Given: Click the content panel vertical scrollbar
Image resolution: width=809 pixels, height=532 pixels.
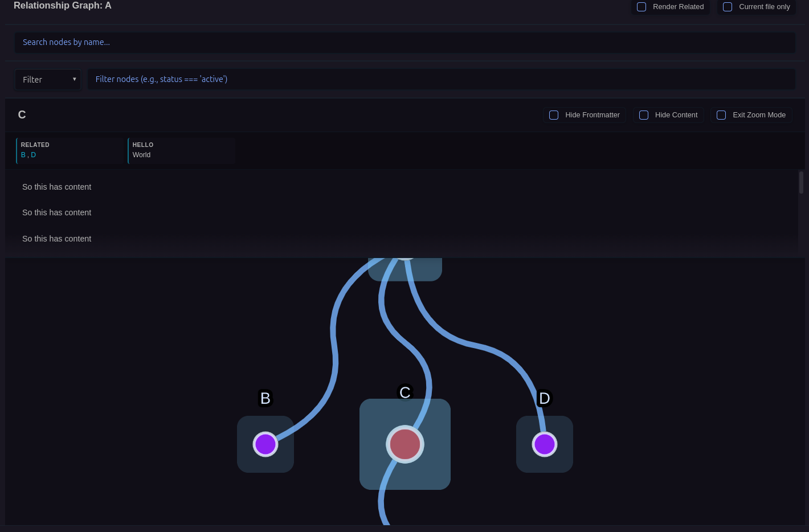Looking at the screenshot, I should point(801,183).
